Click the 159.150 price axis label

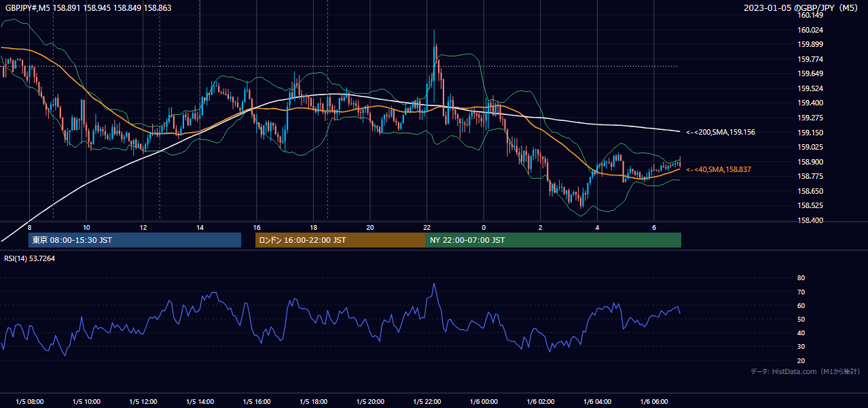click(x=810, y=133)
